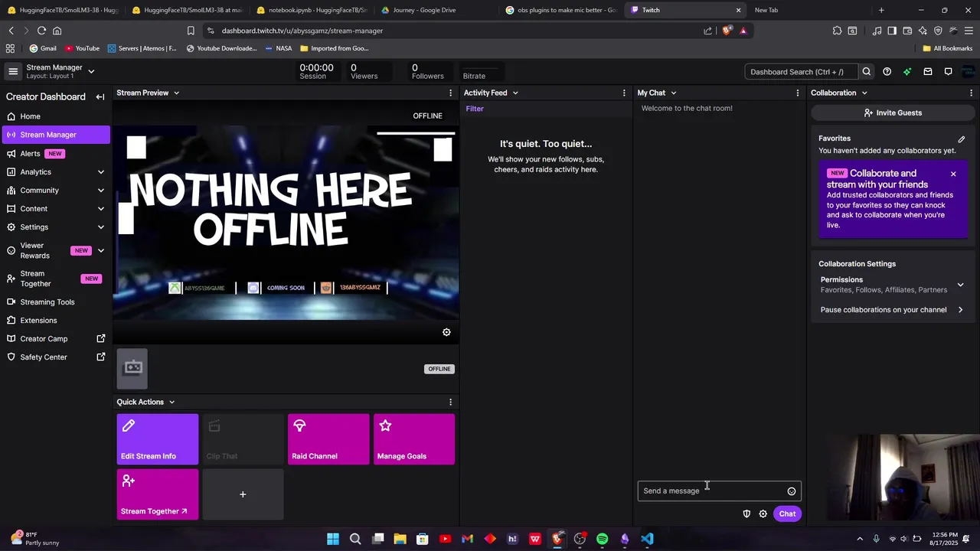This screenshot has width=980, height=551.
Task: Open Pause collaborations on your channel
Action: click(892, 310)
